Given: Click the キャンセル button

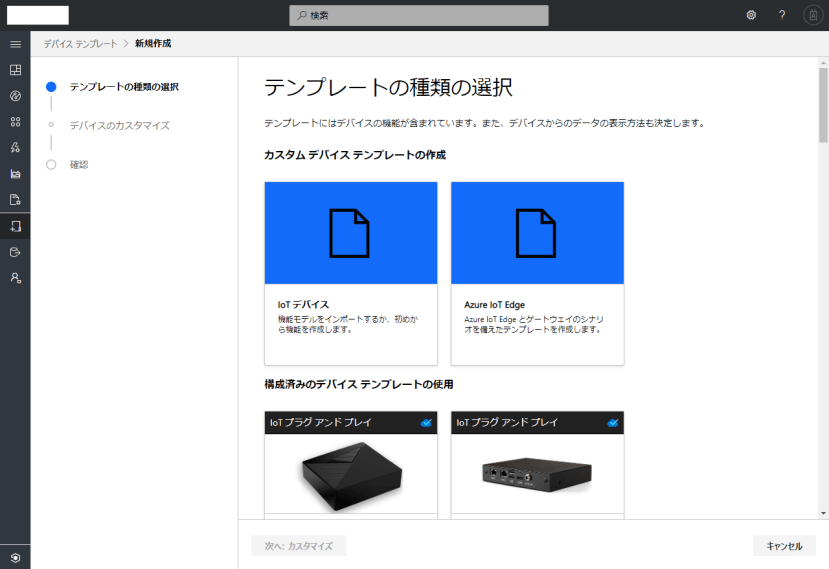Looking at the screenshot, I should pos(785,546).
